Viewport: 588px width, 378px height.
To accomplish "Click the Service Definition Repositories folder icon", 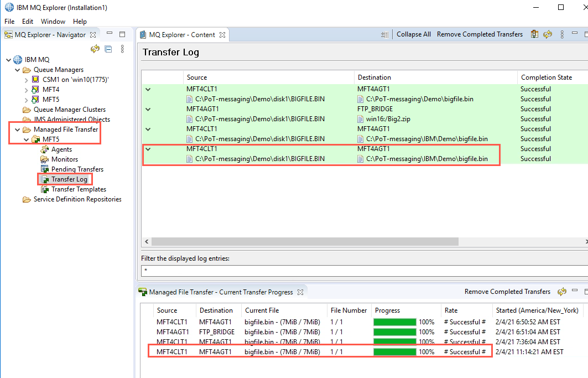I will click(x=27, y=199).
